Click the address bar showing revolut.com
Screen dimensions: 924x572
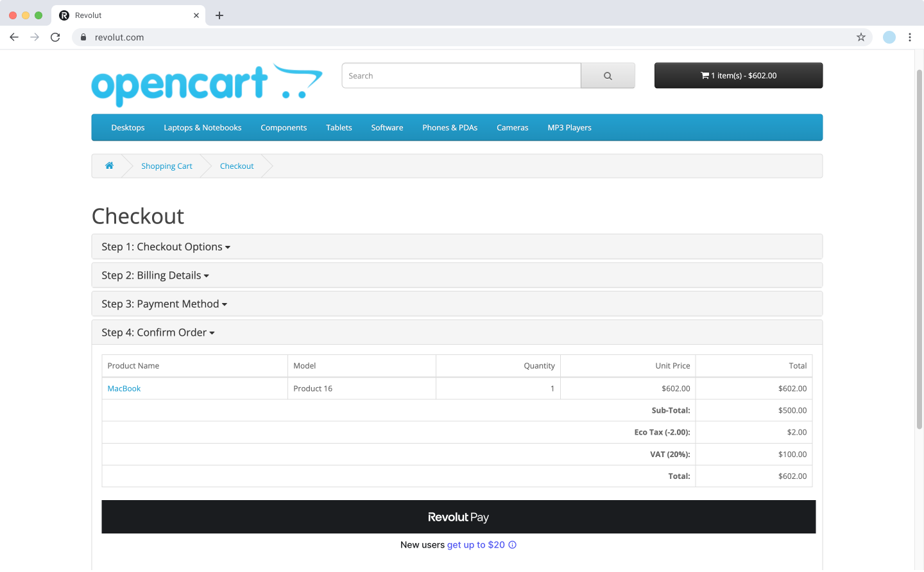tap(472, 37)
